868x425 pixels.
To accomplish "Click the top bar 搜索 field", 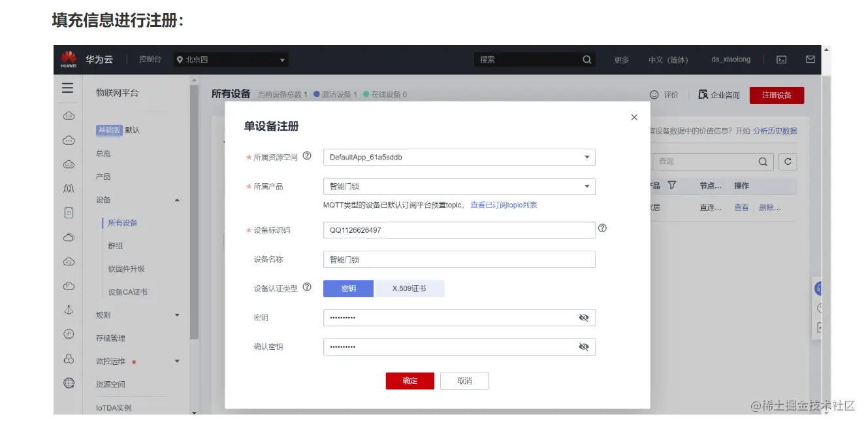I will click(x=534, y=59).
